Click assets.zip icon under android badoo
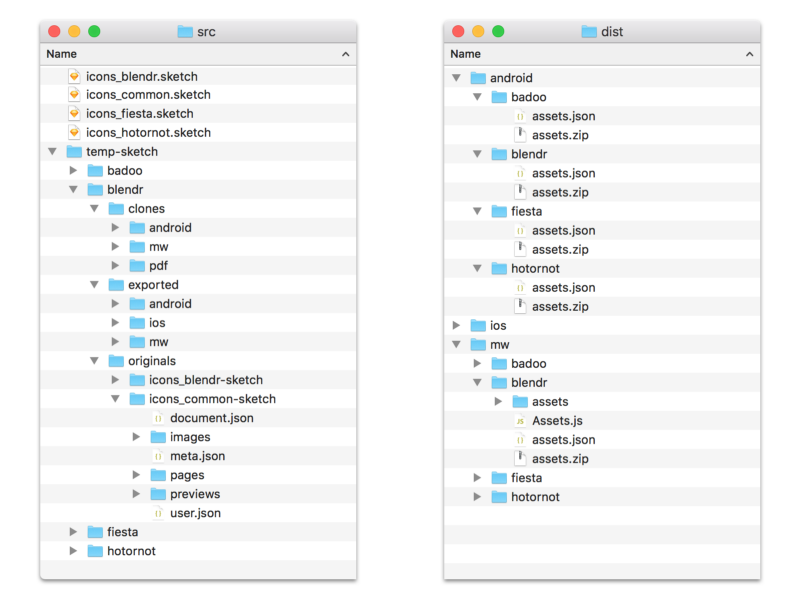The width and height of the screenshot is (800, 600). 520,135
